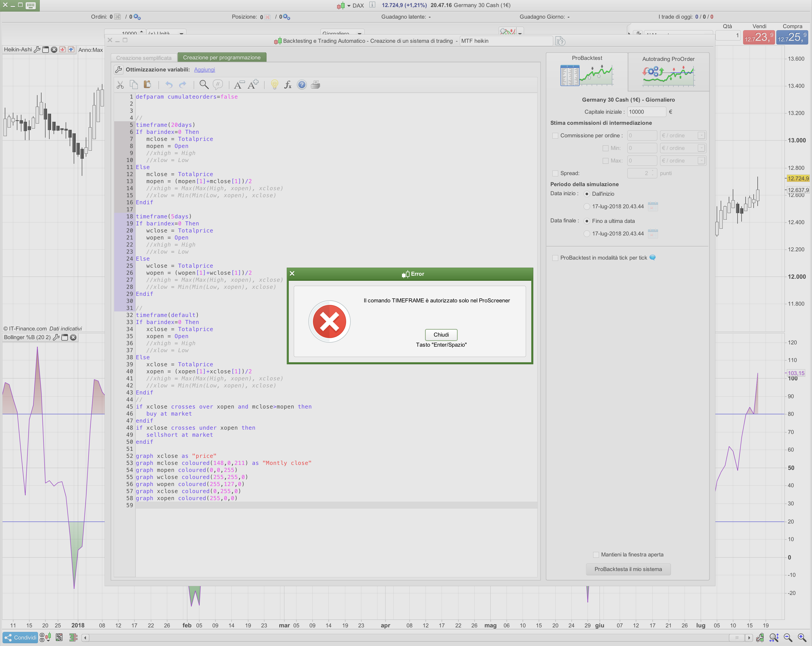Switch to the Creazione semplificata tab

pos(143,58)
